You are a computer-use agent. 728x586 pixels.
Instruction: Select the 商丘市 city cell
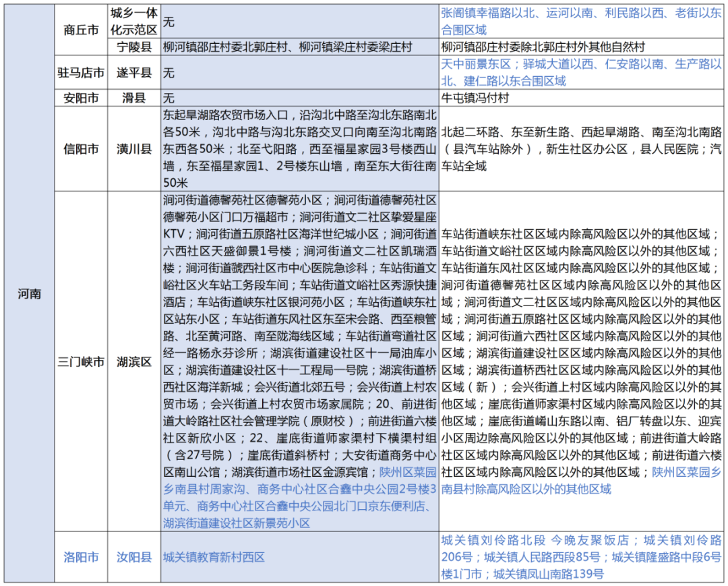pyautogui.click(x=81, y=30)
